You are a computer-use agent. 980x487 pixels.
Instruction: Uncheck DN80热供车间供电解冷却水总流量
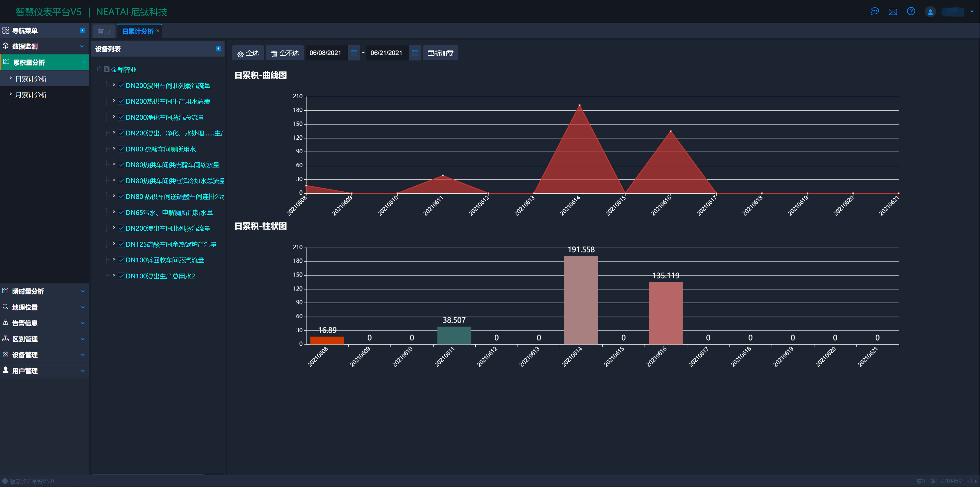coord(121,180)
